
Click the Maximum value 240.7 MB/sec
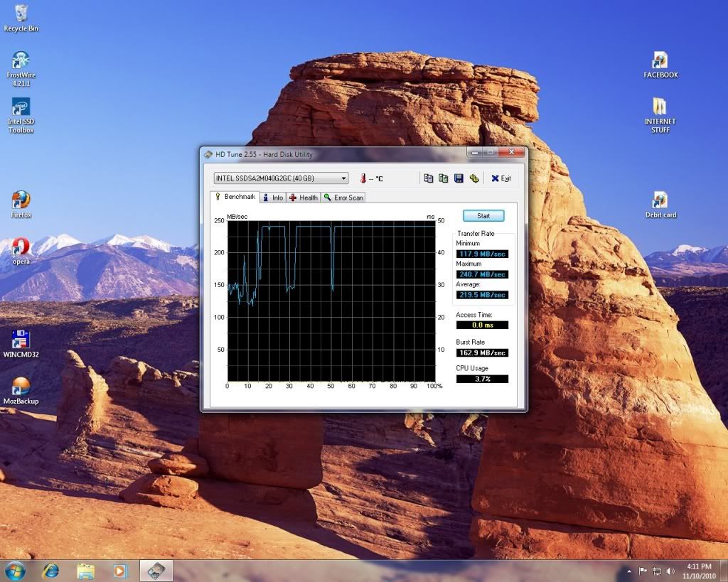[483, 274]
